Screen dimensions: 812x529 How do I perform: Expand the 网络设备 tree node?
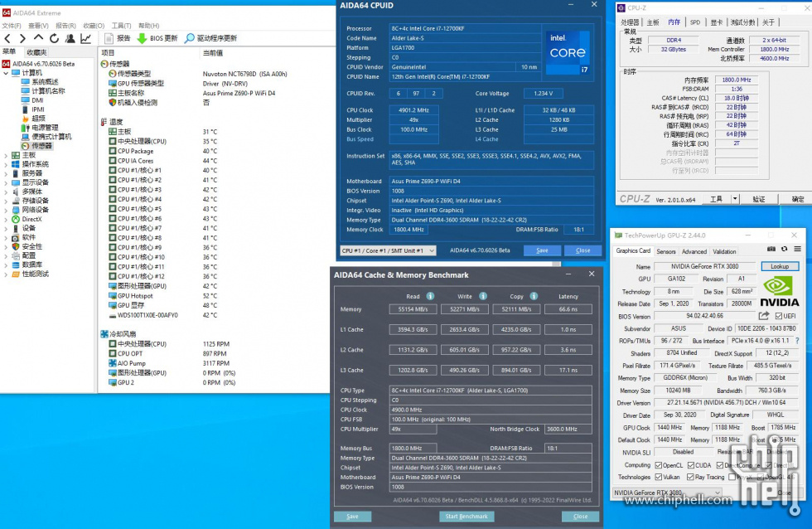click(6, 210)
